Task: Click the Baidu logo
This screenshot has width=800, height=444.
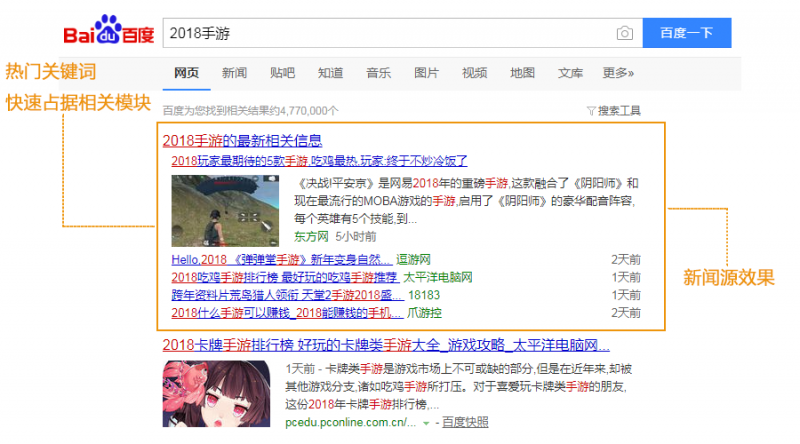Action: click(x=109, y=34)
